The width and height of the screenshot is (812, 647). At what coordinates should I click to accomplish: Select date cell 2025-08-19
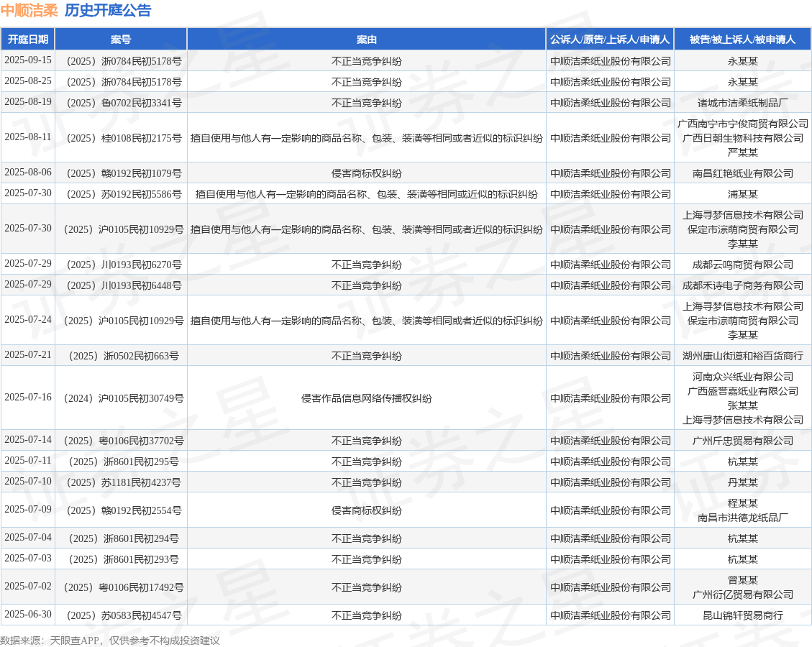point(28,102)
